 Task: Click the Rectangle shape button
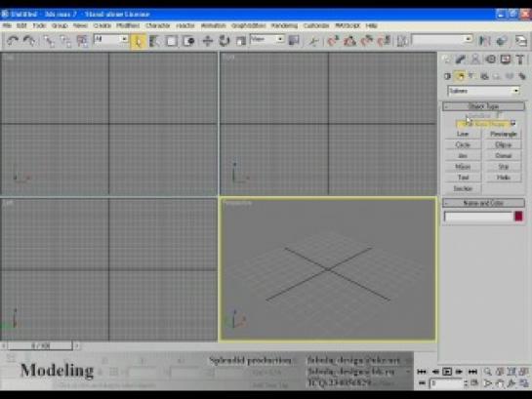[504, 135]
